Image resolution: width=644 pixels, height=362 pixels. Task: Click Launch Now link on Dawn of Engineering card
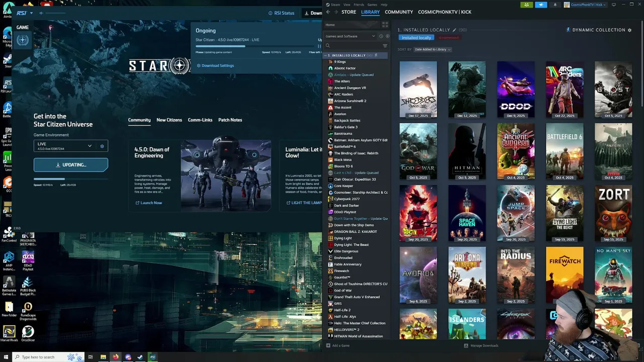point(148,203)
